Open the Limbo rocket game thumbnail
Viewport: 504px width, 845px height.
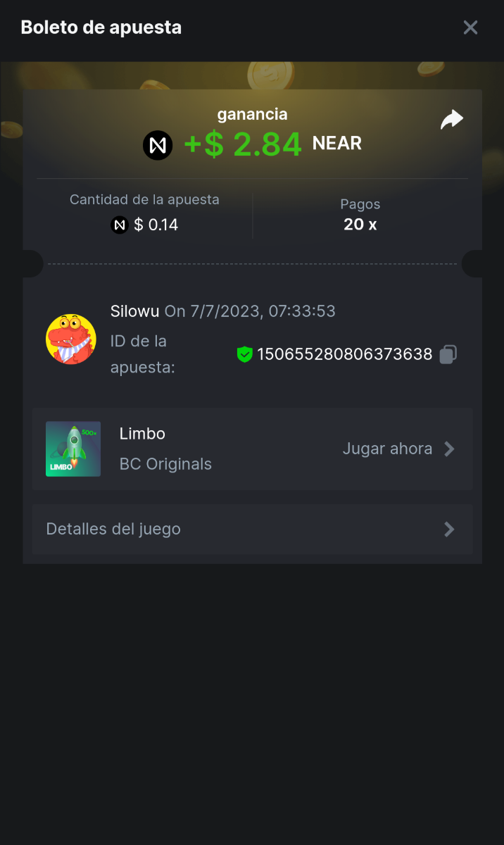pyautogui.click(x=73, y=449)
